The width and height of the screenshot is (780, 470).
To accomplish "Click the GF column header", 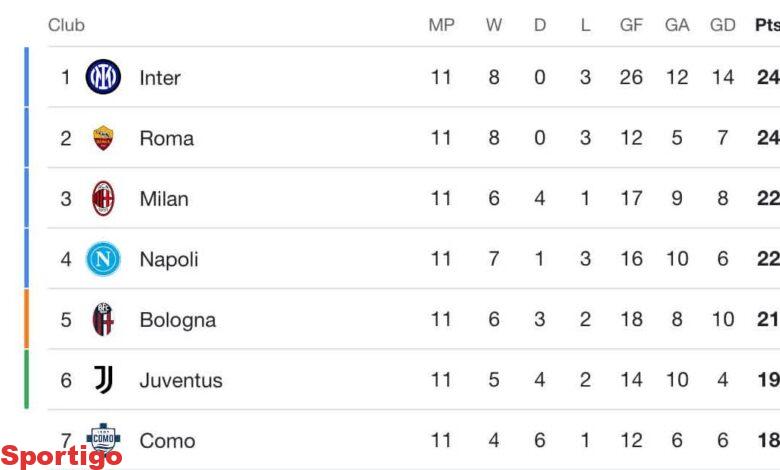I will 631,25.
